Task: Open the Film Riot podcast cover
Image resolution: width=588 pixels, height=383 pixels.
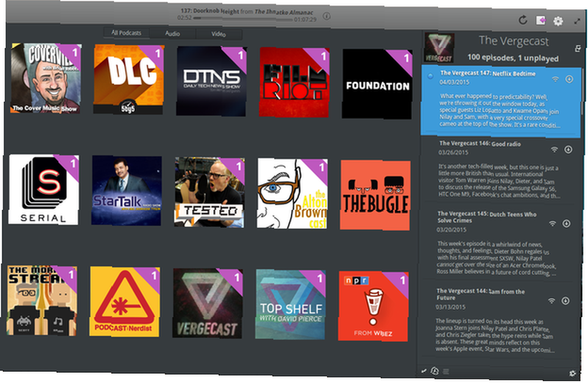Action: pyautogui.click(x=294, y=82)
